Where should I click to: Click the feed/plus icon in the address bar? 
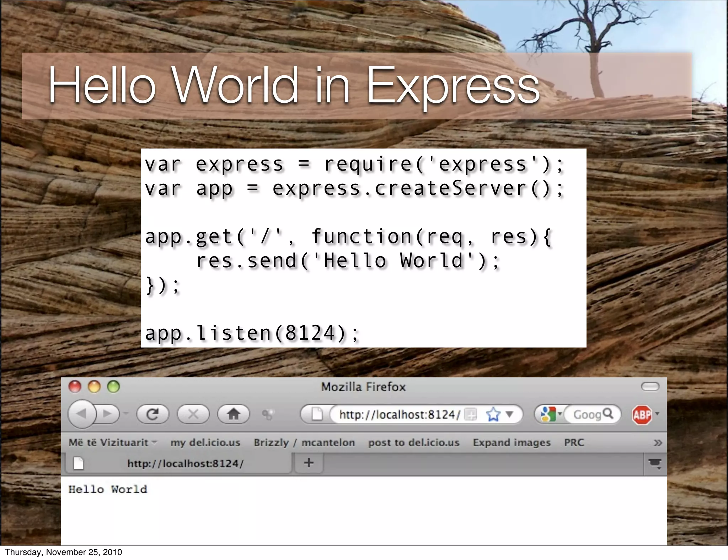tap(471, 414)
